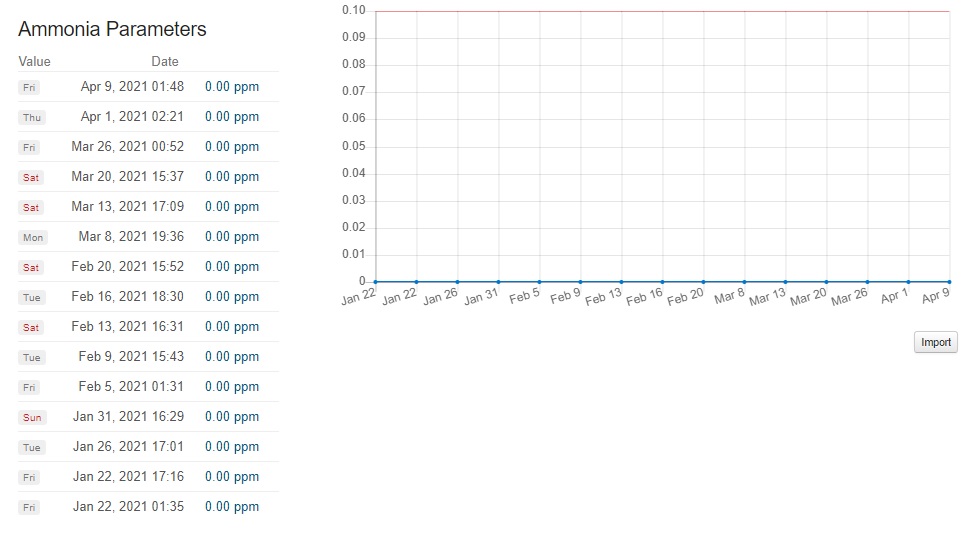Open the 0.00 ppm value for Mar 8, 2021
Screen dimensions: 973x536
point(232,236)
